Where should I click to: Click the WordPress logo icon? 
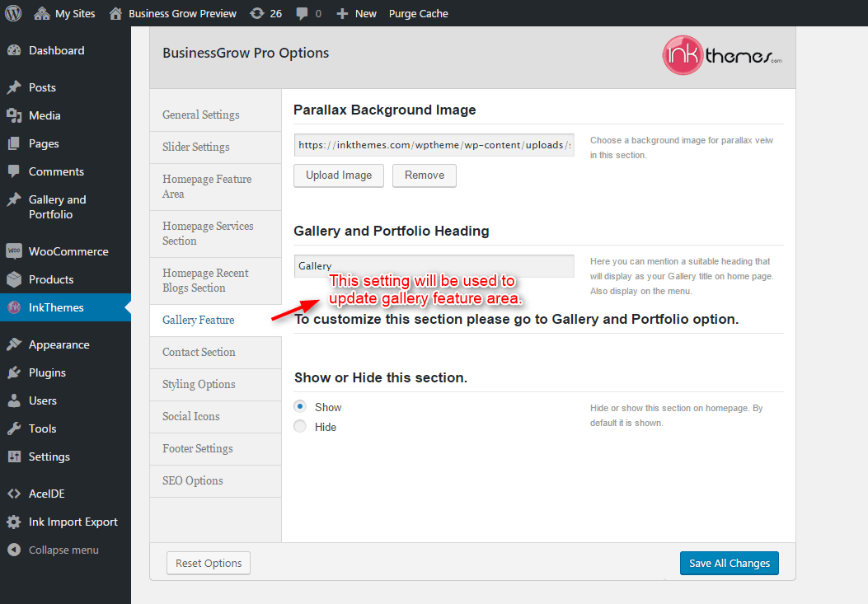[x=13, y=13]
